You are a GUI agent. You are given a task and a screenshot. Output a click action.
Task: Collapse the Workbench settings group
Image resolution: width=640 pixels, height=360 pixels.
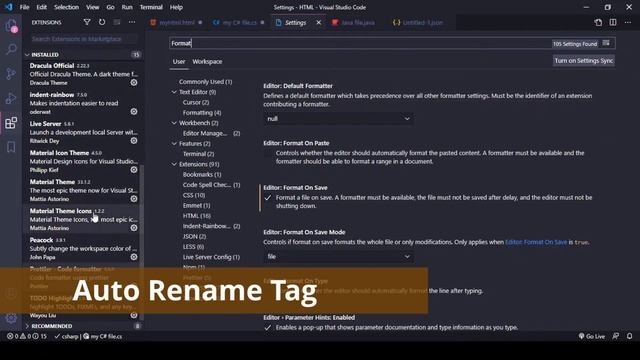tap(174, 123)
